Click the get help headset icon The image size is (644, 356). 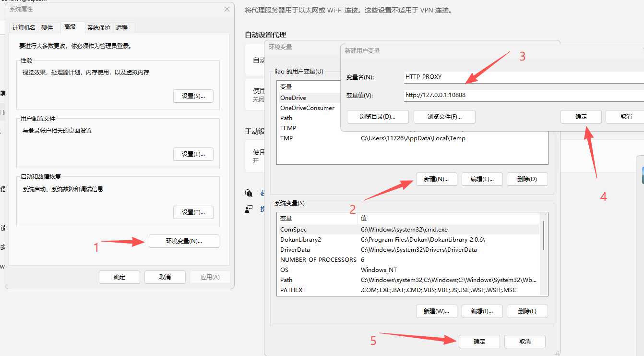249,193
